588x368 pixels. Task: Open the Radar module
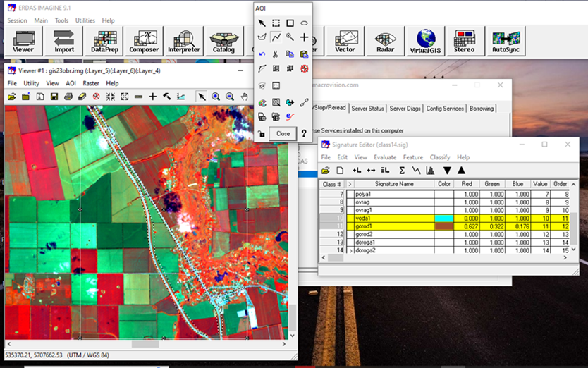[385, 42]
